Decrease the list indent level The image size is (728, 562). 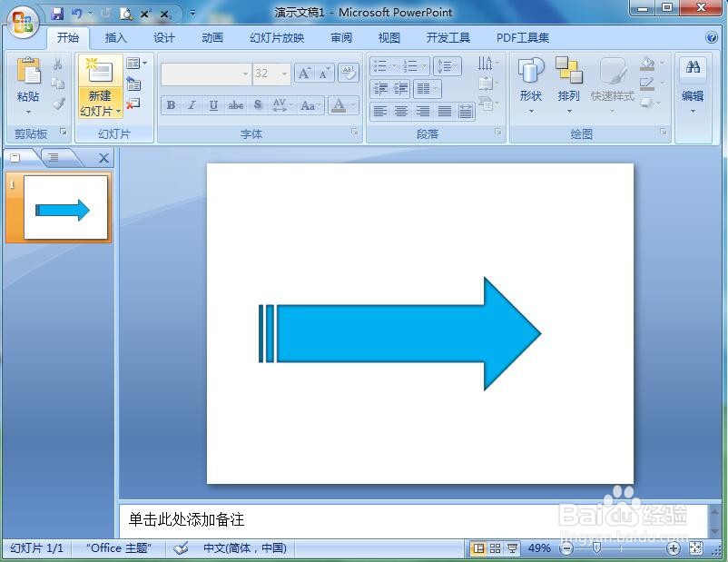(x=380, y=88)
